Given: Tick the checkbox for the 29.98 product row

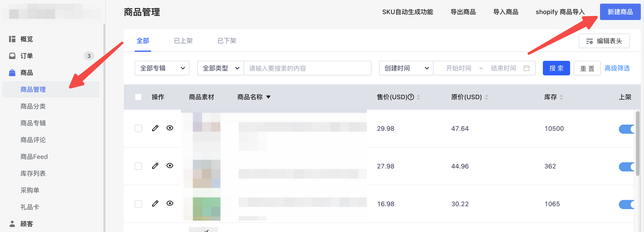Looking at the screenshot, I should coord(138,129).
